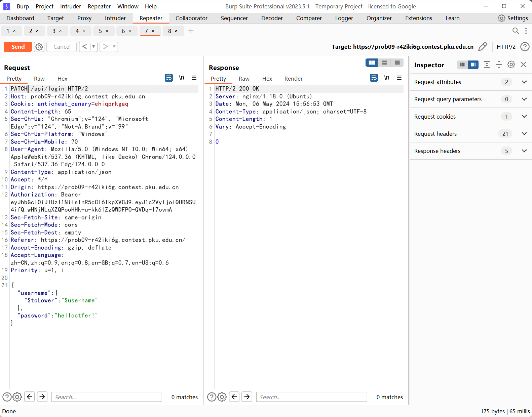The height and width of the screenshot is (417, 532).
Task: Open Repeater tab options three-dot menu
Action: 526,31
